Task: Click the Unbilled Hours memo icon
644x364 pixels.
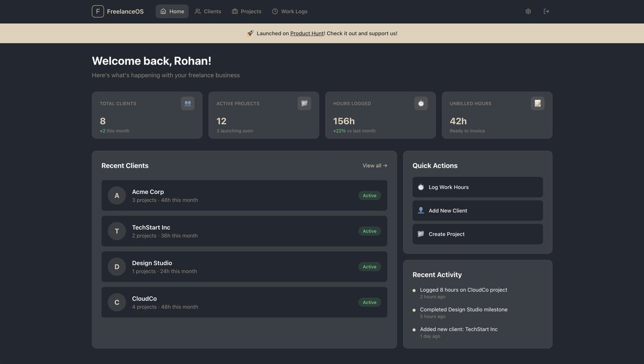Action: 538,104
